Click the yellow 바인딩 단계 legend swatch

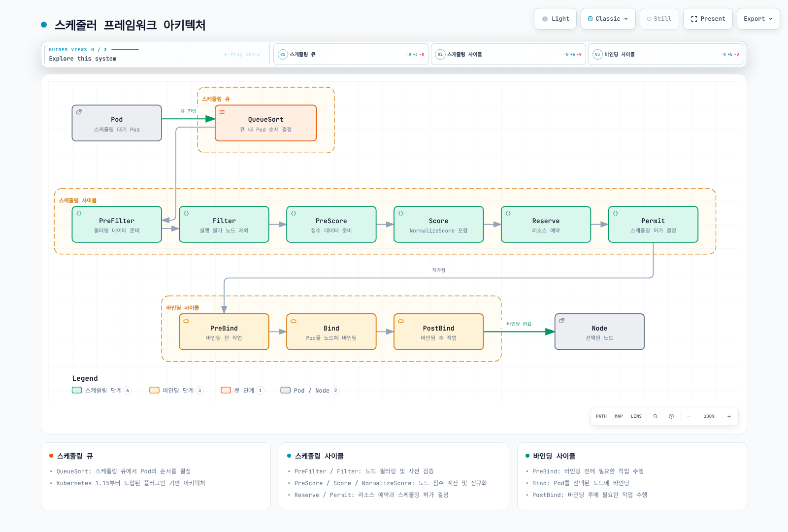[155, 390]
